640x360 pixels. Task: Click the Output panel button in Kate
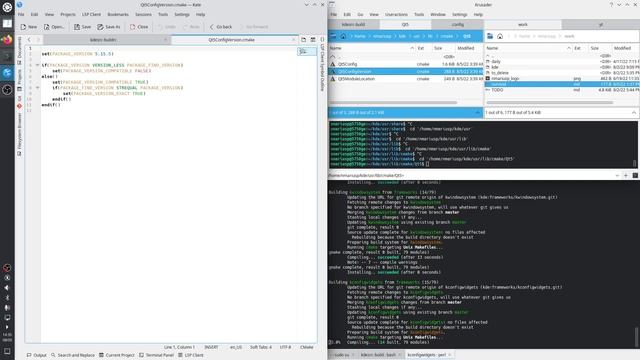[x=36, y=355]
